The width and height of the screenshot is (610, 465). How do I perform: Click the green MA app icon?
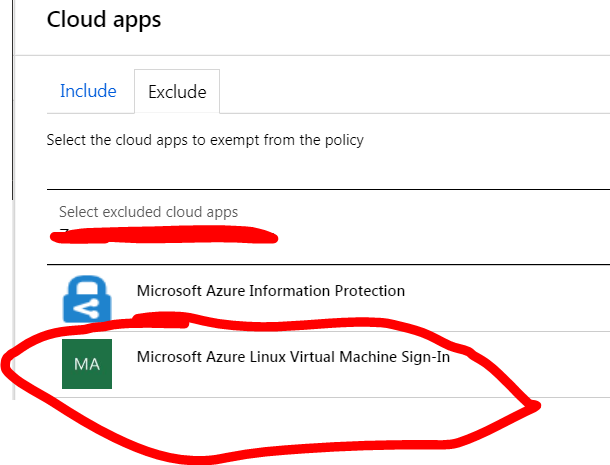(x=87, y=364)
